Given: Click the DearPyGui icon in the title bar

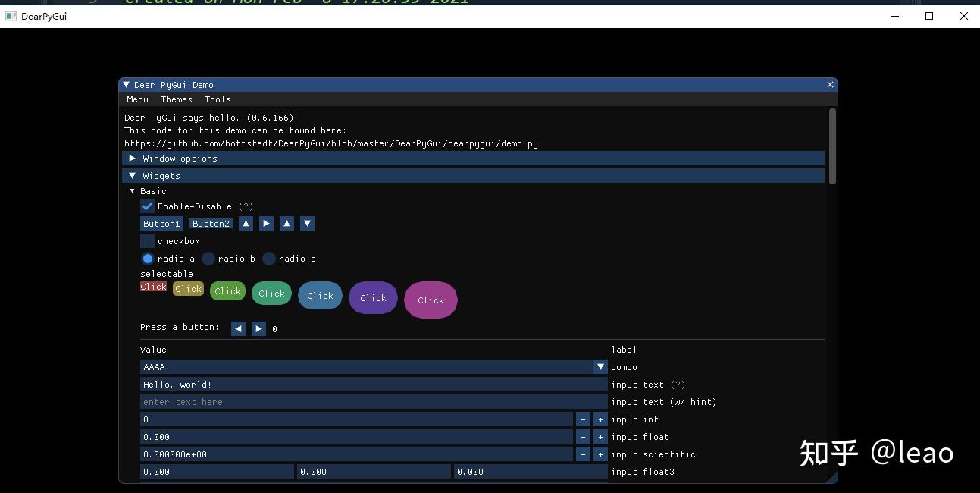Looking at the screenshot, I should coord(11,15).
